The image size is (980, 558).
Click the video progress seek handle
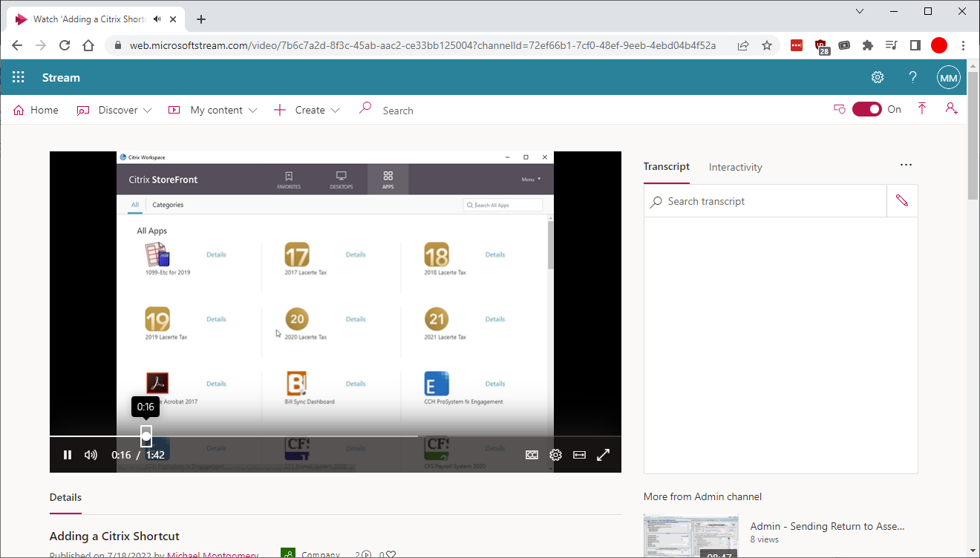(x=146, y=436)
